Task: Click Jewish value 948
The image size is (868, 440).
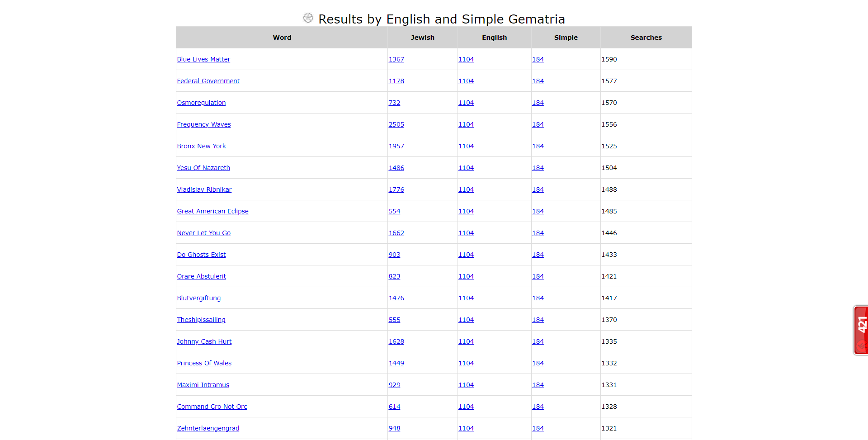Action: (394, 428)
